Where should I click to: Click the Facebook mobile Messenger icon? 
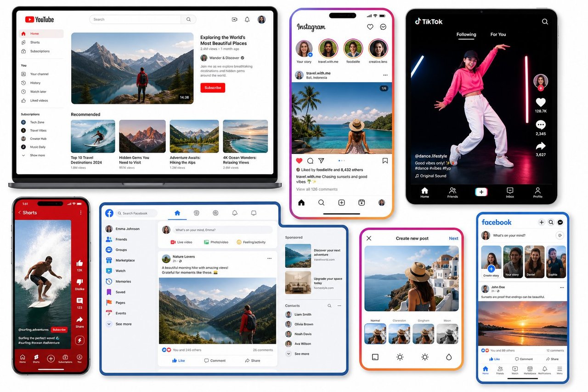click(560, 222)
